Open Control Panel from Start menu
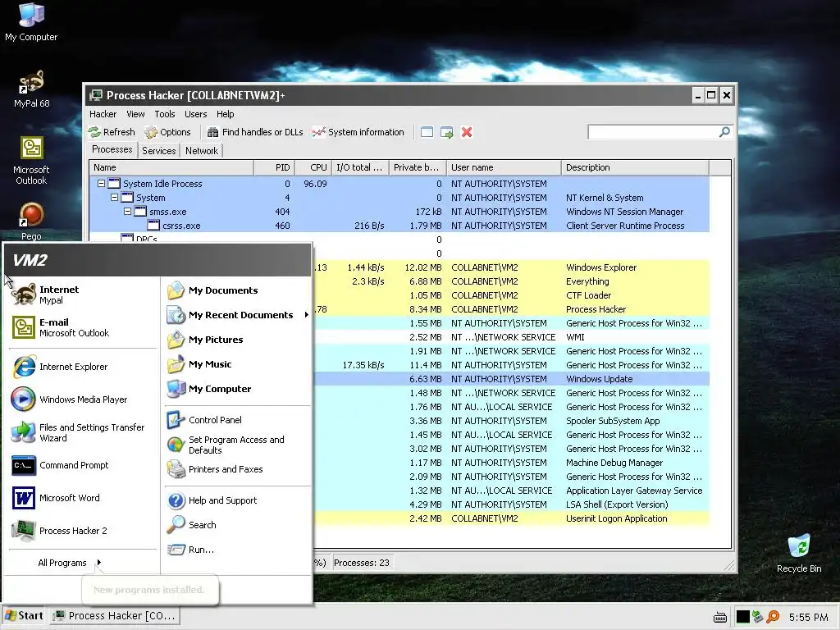The image size is (840, 630). pyautogui.click(x=237, y=420)
